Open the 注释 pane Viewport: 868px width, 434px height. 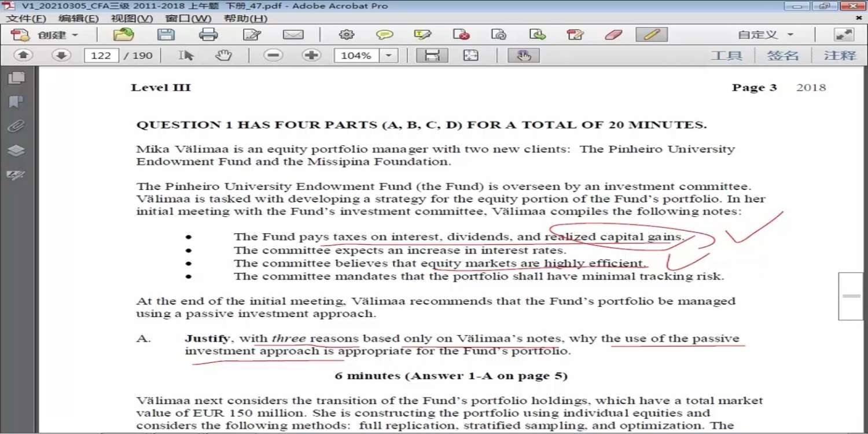click(840, 56)
